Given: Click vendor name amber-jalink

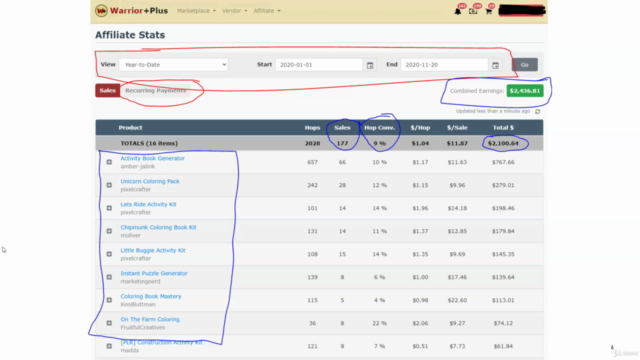Looking at the screenshot, I should click(138, 167).
